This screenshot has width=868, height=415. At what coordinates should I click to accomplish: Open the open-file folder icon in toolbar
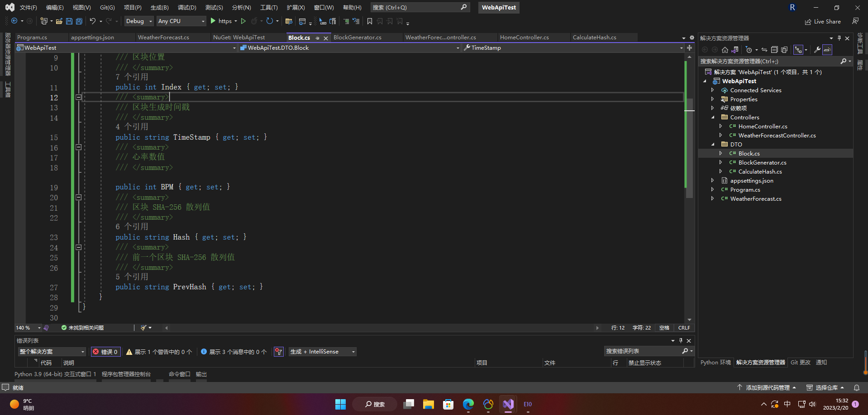point(59,21)
